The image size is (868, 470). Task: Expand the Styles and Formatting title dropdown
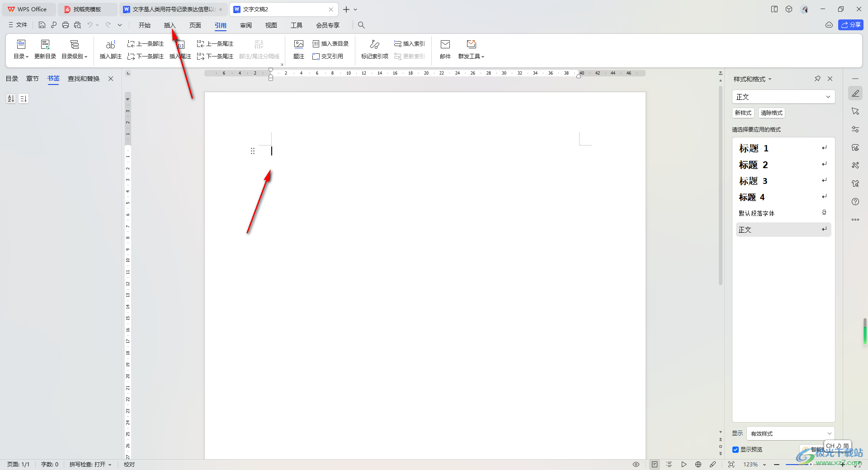pos(770,79)
